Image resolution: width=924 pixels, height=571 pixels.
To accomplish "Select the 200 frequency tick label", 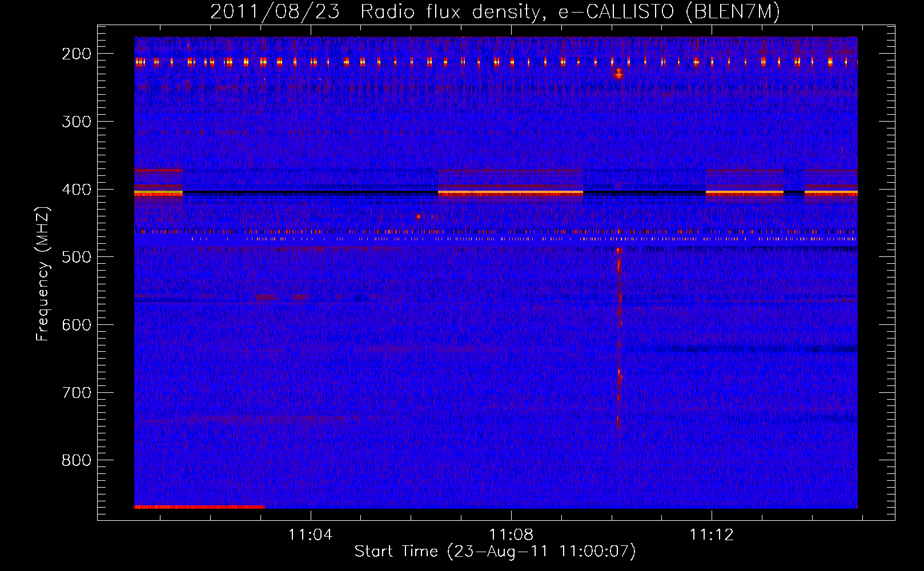I will (x=77, y=54).
